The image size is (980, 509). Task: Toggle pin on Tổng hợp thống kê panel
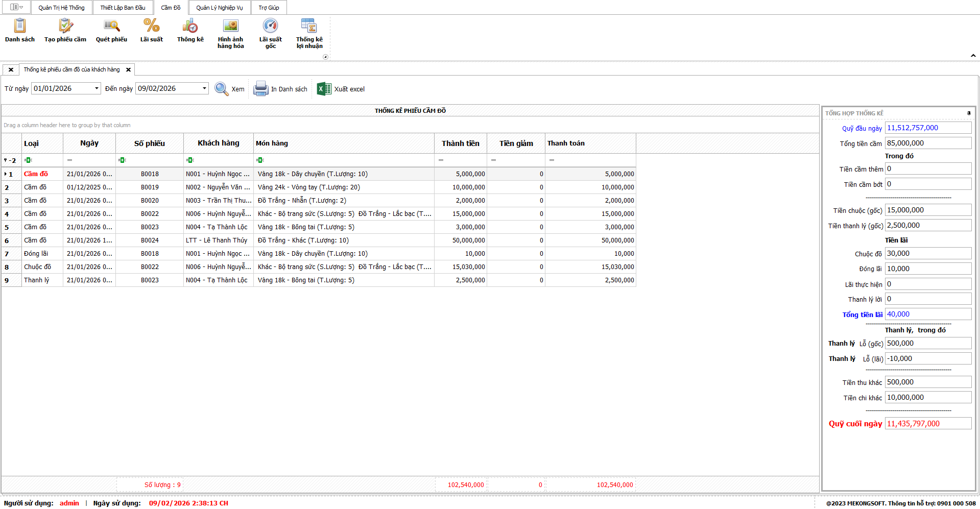[968, 113]
